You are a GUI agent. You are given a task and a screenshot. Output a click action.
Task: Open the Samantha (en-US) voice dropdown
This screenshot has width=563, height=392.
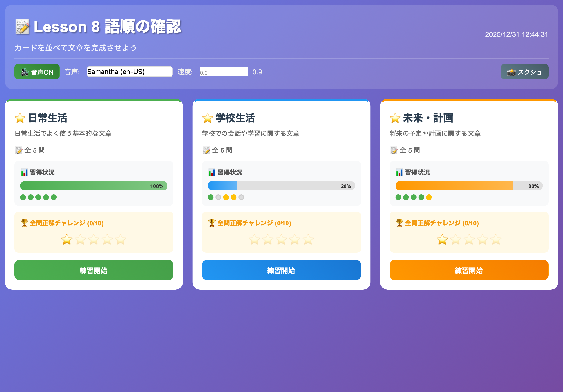pos(129,72)
